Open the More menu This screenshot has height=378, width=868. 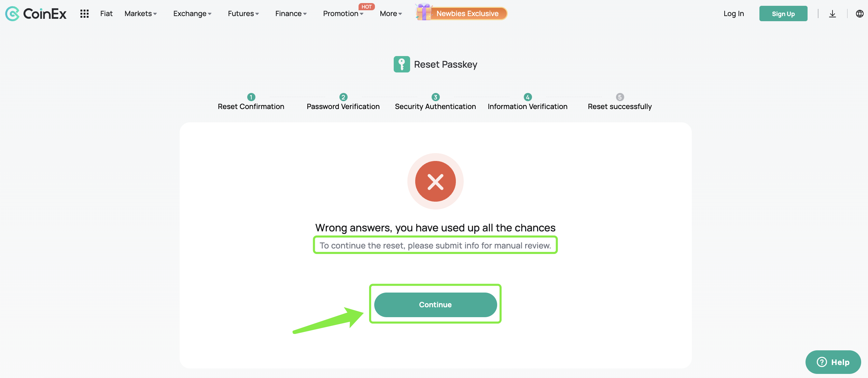coord(391,14)
